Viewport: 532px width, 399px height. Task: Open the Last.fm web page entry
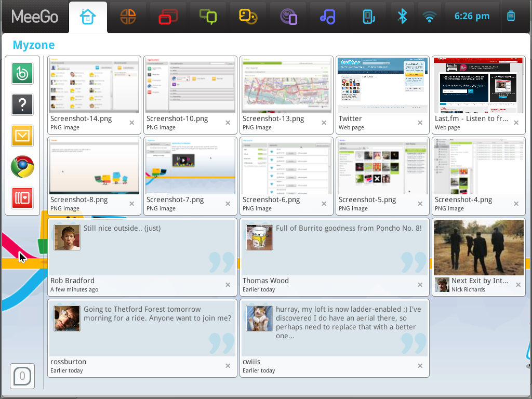(x=477, y=85)
